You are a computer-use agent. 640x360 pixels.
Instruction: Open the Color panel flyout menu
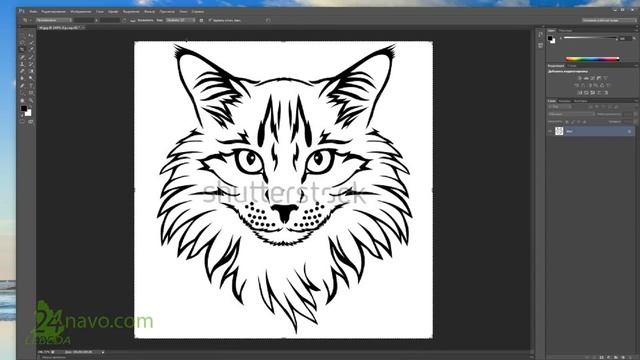(x=636, y=31)
